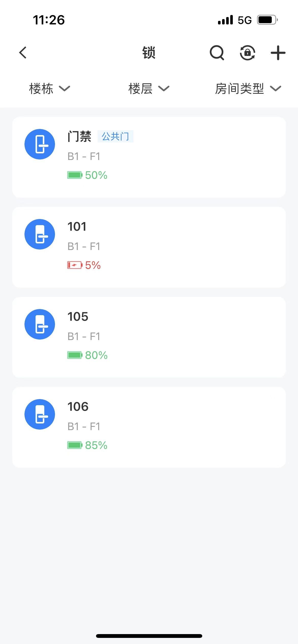Tap the blue lock icon for 105
This screenshot has height=644, width=298.
click(x=40, y=324)
